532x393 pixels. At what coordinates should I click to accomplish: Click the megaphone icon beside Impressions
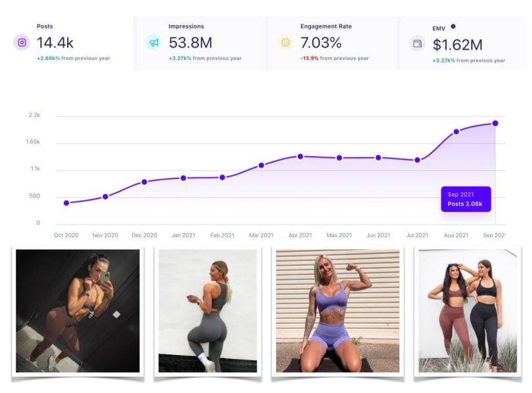[154, 43]
